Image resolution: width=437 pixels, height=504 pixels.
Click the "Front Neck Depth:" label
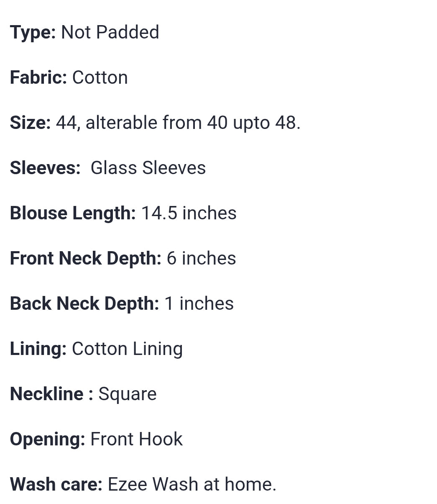click(x=85, y=259)
